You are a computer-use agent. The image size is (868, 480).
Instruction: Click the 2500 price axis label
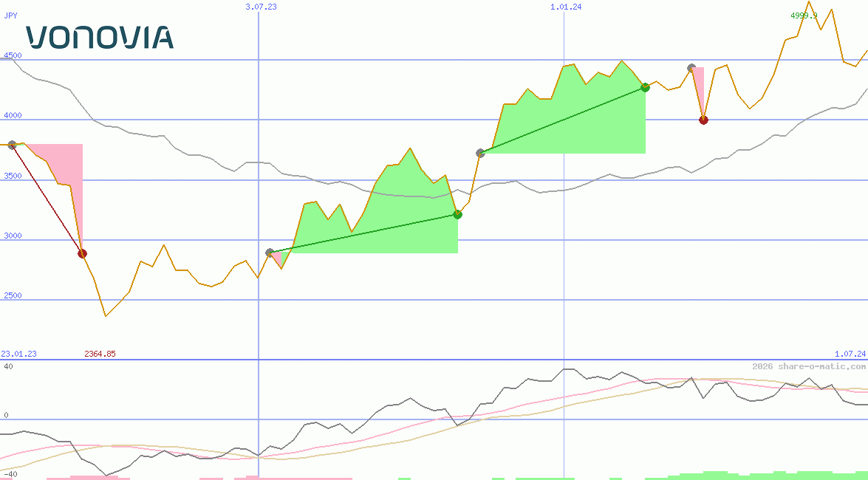[13, 295]
